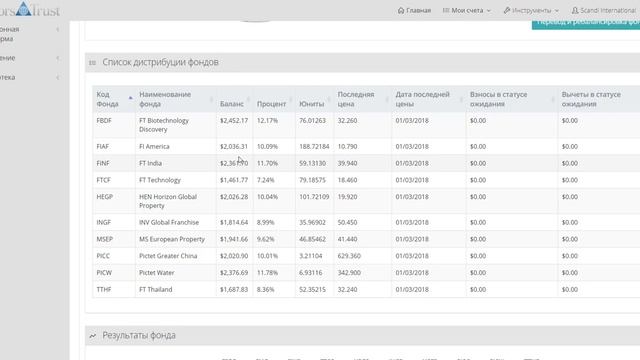Click Pictet Greater China fund name
The width and height of the screenshot is (640, 360).
tap(168, 256)
